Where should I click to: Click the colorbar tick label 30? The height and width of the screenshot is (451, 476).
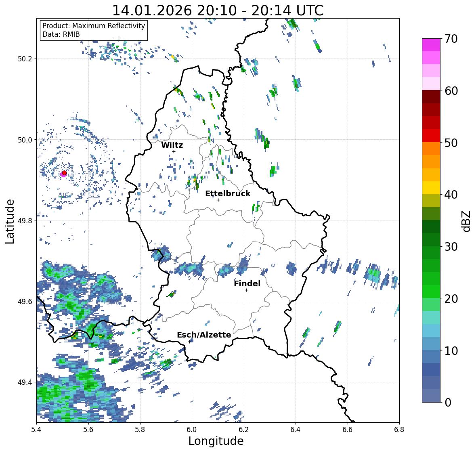coord(451,247)
